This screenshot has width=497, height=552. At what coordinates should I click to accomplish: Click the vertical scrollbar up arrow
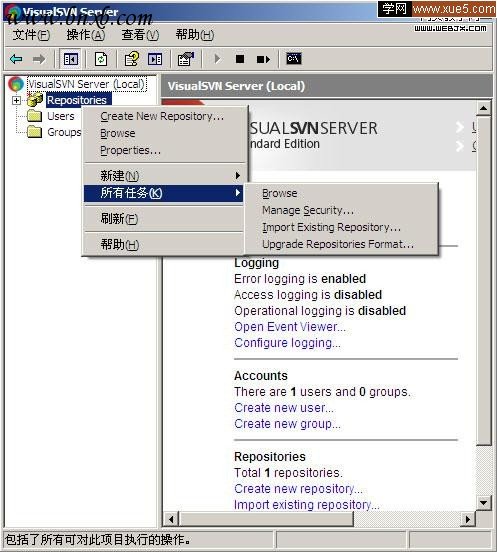point(484,108)
